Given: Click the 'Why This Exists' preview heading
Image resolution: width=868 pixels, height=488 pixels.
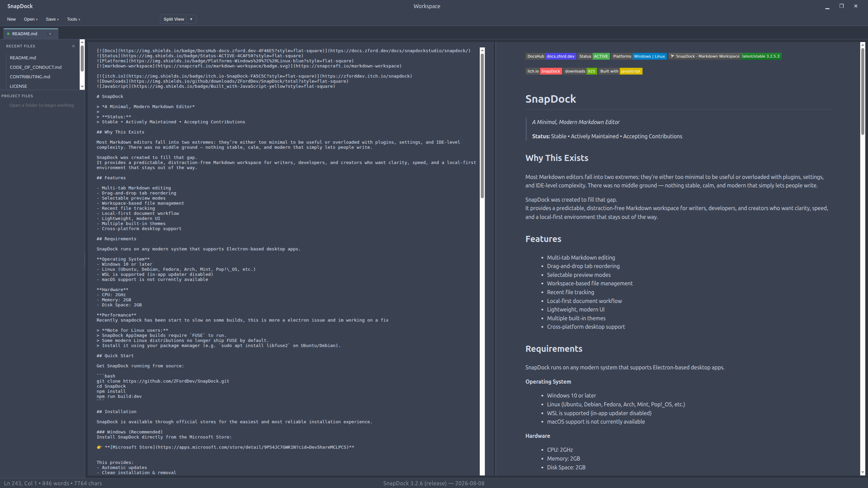Looking at the screenshot, I should (557, 158).
